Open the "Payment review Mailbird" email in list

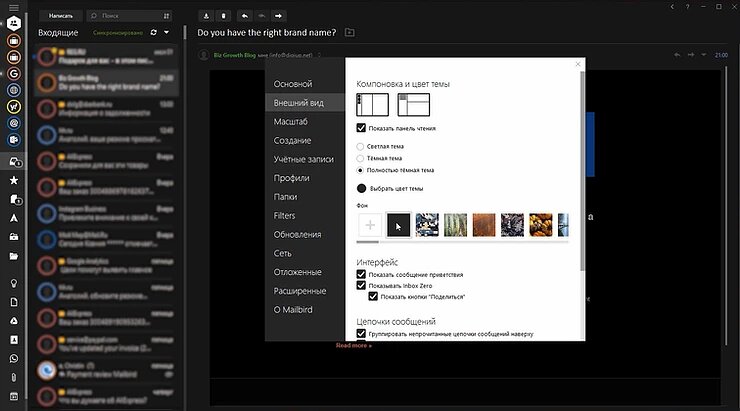106,370
